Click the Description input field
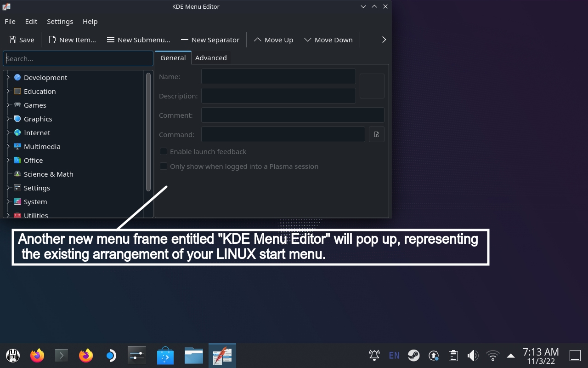 click(x=278, y=96)
